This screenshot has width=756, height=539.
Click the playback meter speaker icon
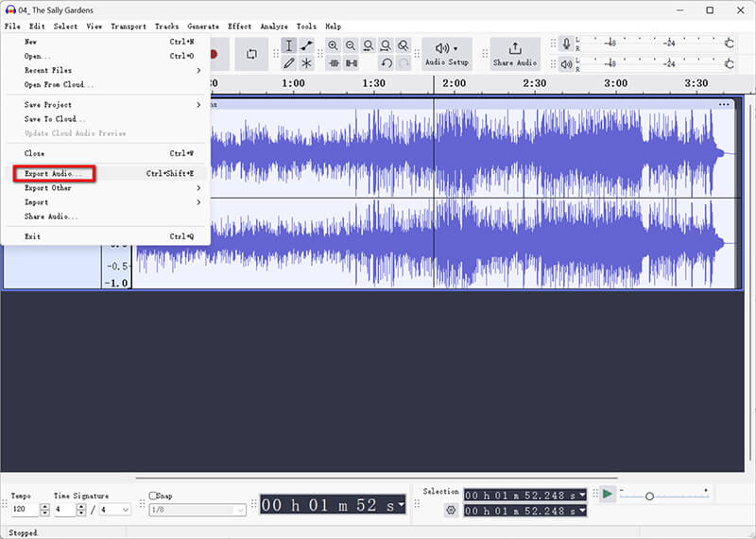(x=566, y=63)
